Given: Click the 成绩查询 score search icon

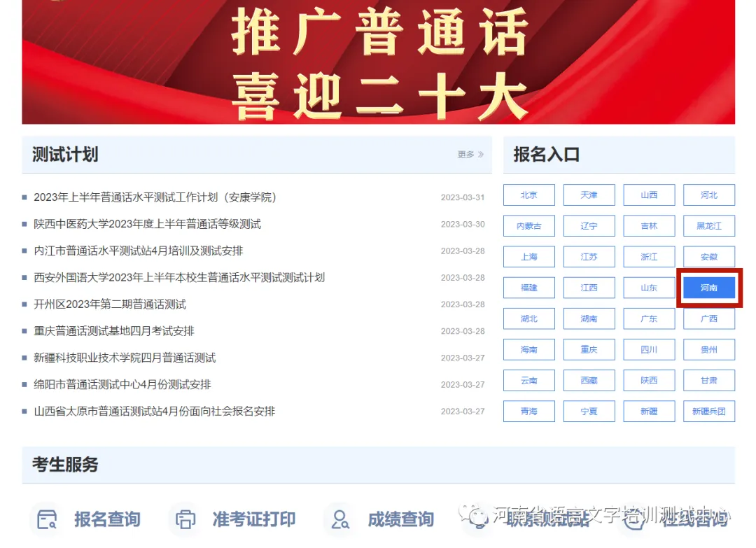Looking at the screenshot, I should click(x=340, y=519).
